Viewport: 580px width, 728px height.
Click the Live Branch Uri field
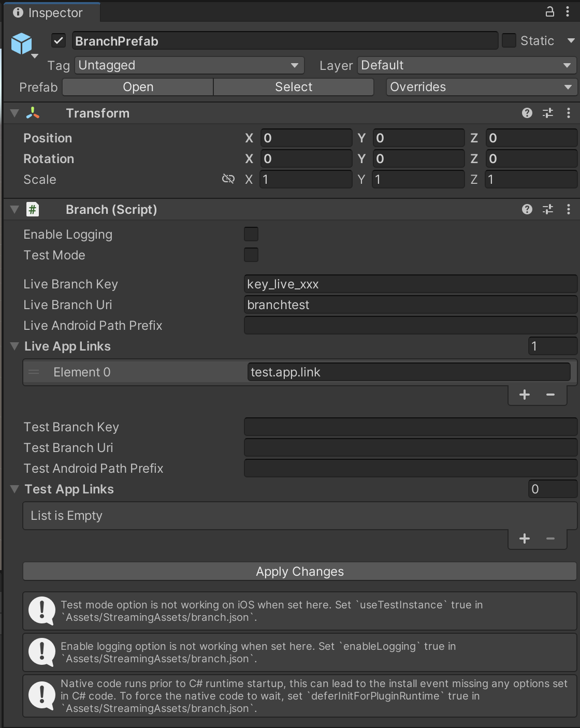pos(411,304)
